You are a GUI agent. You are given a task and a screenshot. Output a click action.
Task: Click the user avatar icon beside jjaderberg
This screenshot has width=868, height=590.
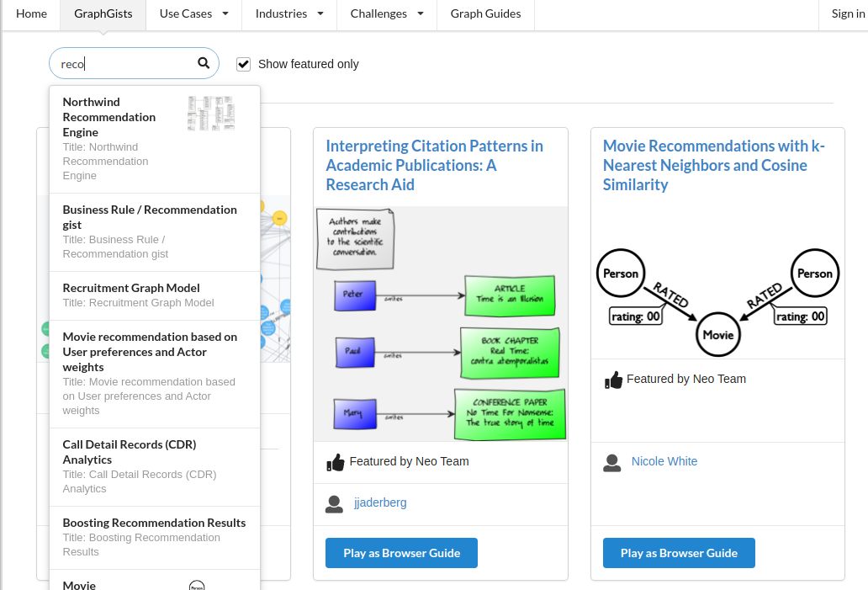pyautogui.click(x=334, y=503)
